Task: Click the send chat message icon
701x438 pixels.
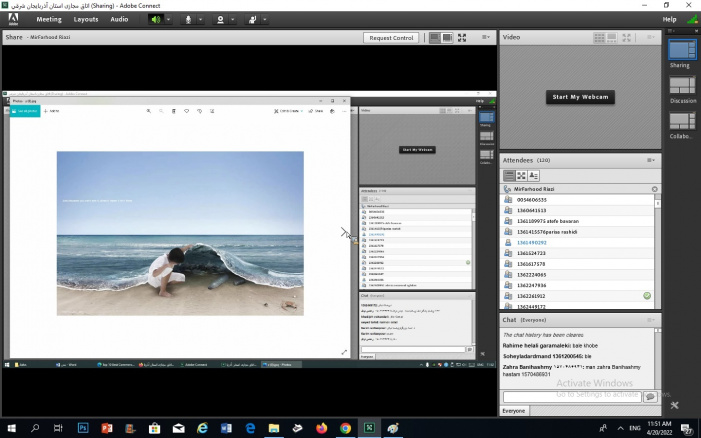Action: [x=651, y=397]
